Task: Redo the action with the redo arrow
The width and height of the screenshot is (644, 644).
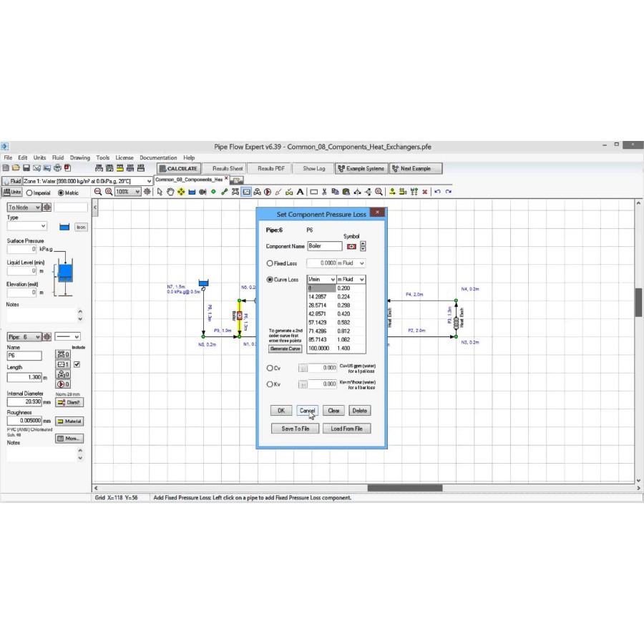Action: (449, 192)
